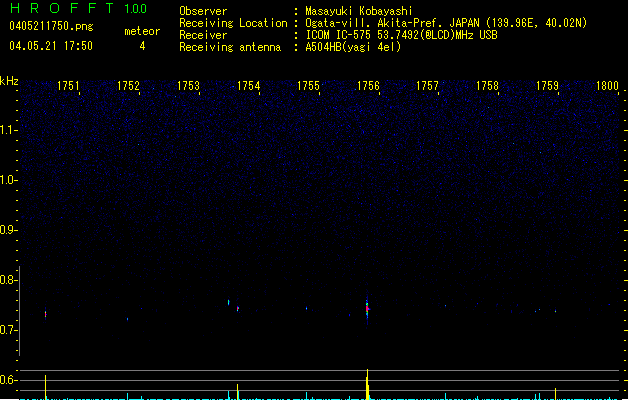629x400 pixels.
Task: Click the HROFFT 1.0.0 title text
Action: [x=78, y=8]
